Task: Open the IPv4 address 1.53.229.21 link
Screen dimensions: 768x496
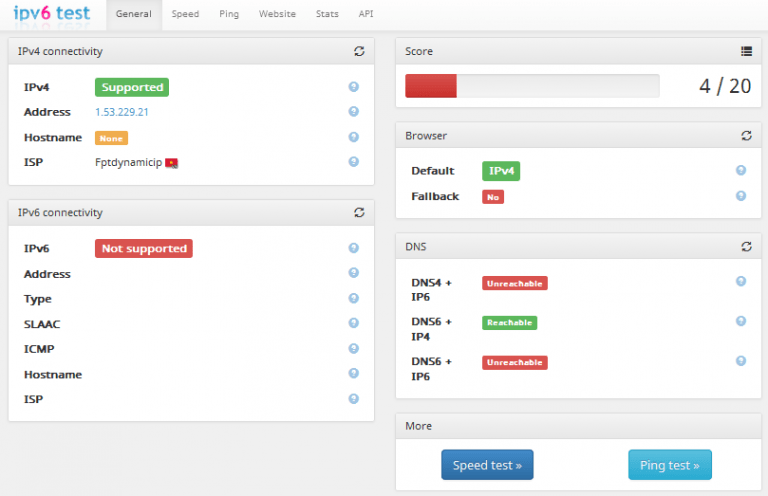Action: pyautogui.click(x=122, y=112)
